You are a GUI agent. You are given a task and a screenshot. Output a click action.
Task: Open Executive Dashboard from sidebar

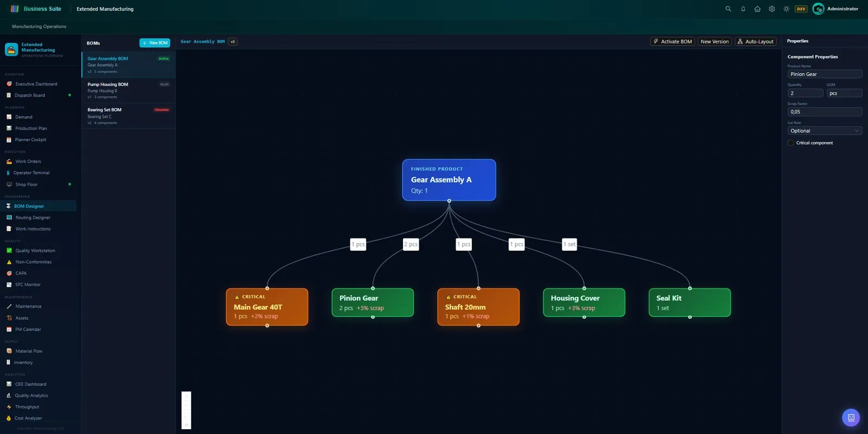(36, 84)
